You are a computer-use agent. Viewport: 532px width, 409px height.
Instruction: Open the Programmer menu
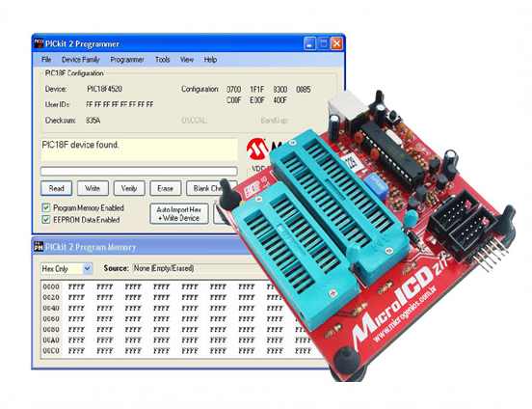tap(127, 60)
